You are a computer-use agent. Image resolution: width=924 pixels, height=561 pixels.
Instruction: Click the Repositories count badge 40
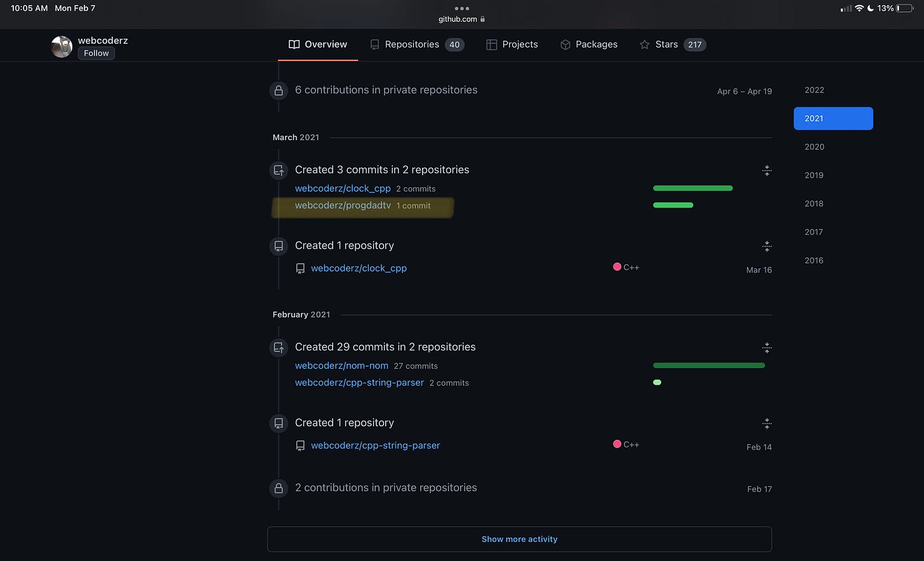pos(454,44)
